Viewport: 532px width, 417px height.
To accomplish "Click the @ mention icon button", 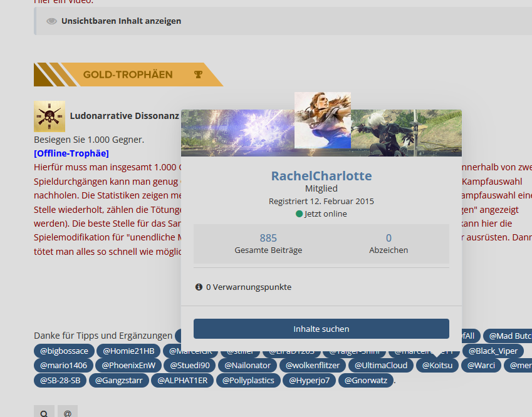I will pyautogui.click(x=68, y=413).
